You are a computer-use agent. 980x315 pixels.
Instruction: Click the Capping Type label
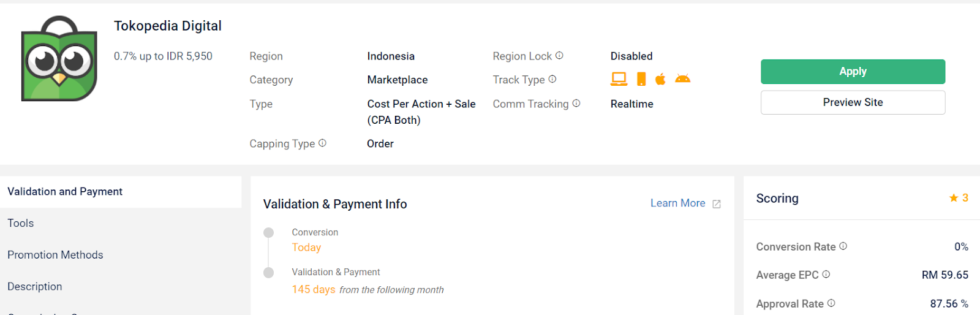tap(282, 143)
